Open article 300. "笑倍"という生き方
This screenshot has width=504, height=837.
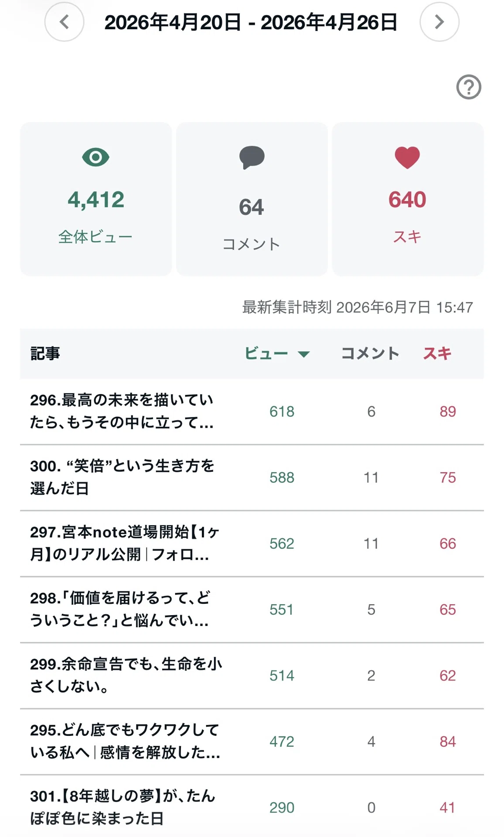122,477
